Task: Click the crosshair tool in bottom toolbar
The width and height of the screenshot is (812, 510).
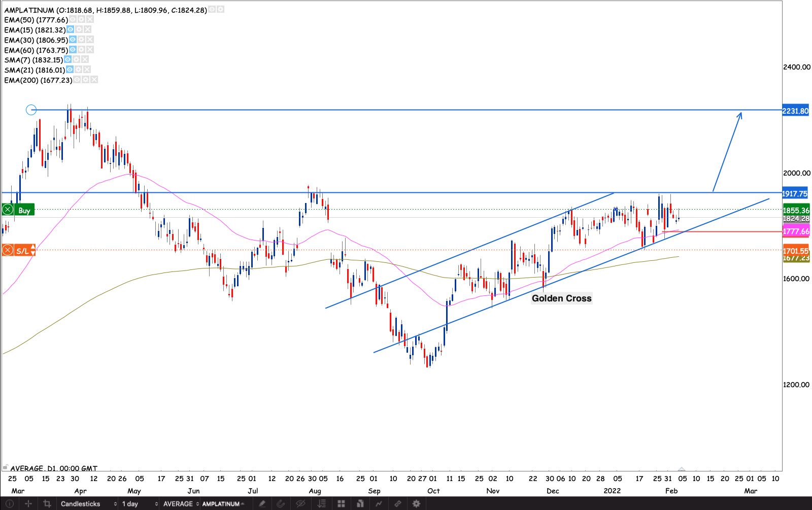Action: (x=28, y=503)
